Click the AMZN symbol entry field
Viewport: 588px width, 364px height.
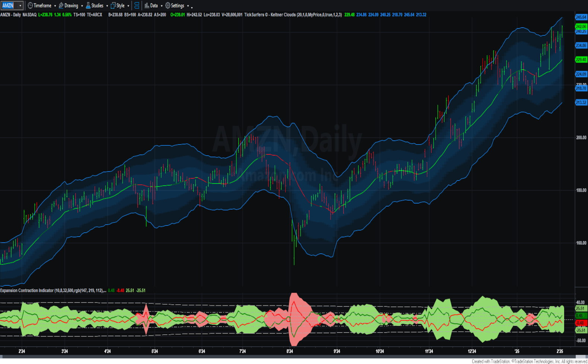tap(9, 6)
